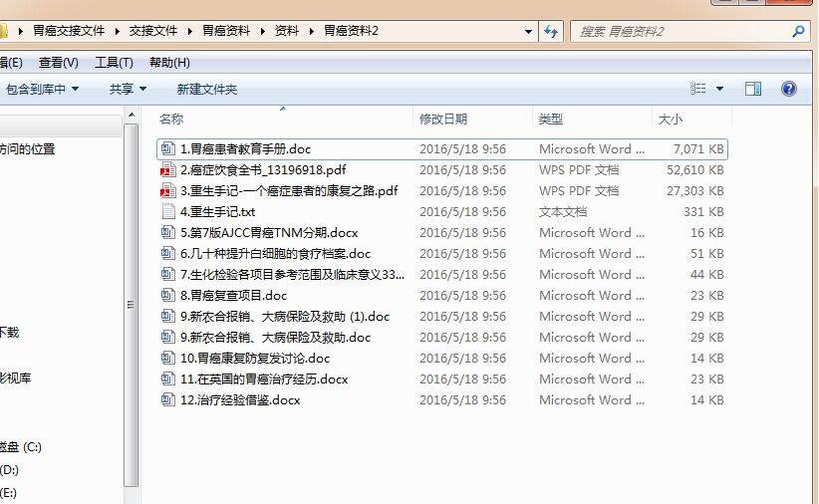Select 访问的位置 in navigation pane

pyautogui.click(x=28, y=149)
